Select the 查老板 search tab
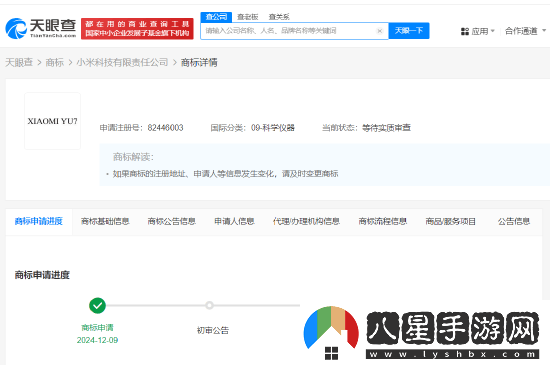 coord(247,17)
